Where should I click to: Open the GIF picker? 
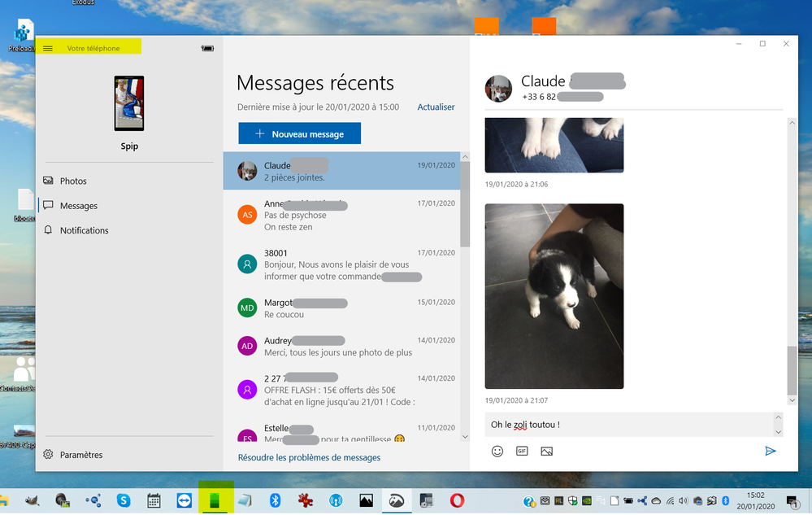[x=522, y=452]
